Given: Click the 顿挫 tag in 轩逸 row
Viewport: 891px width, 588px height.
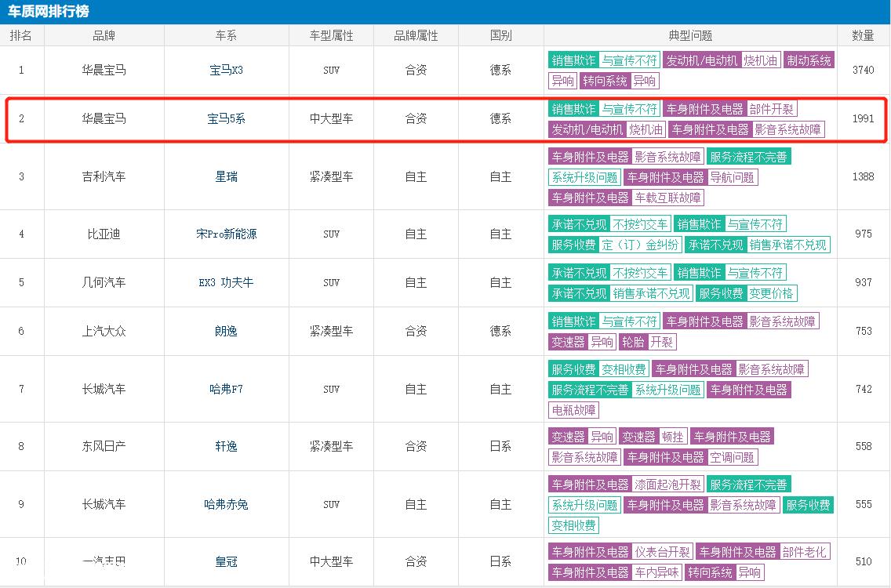Looking at the screenshot, I should (672, 437).
